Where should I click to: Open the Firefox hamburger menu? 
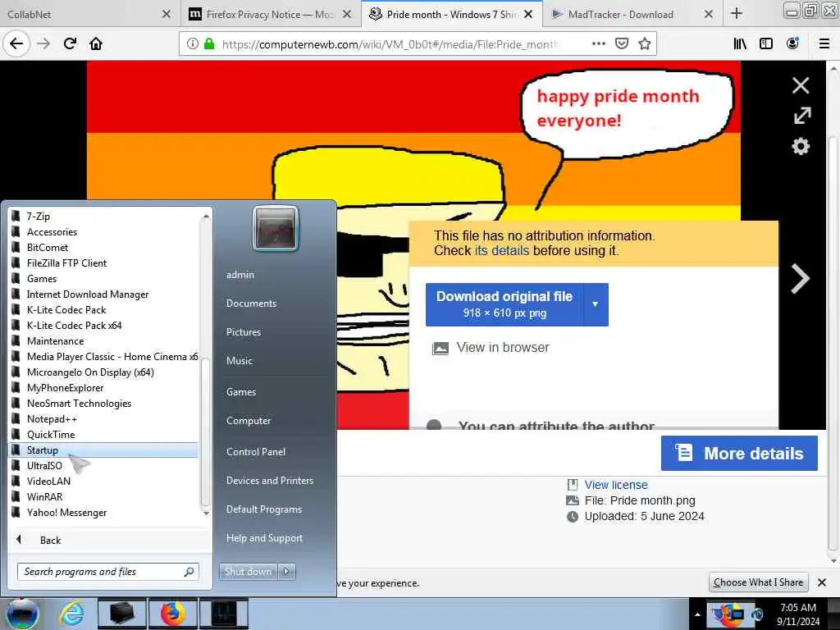pyautogui.click(x=824, y=44)
